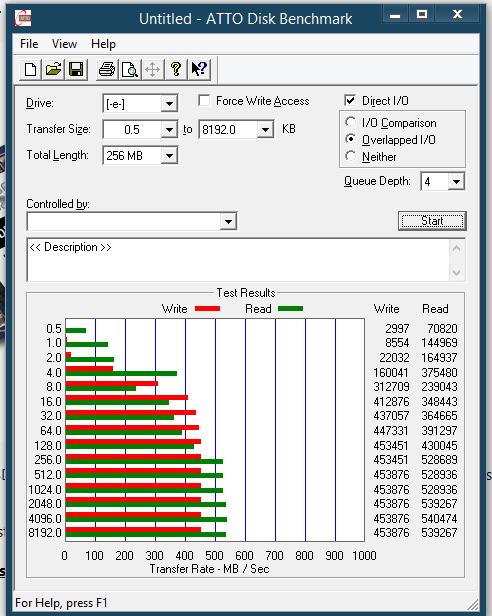Click the New document toolbar icon

tap(30, 70)
